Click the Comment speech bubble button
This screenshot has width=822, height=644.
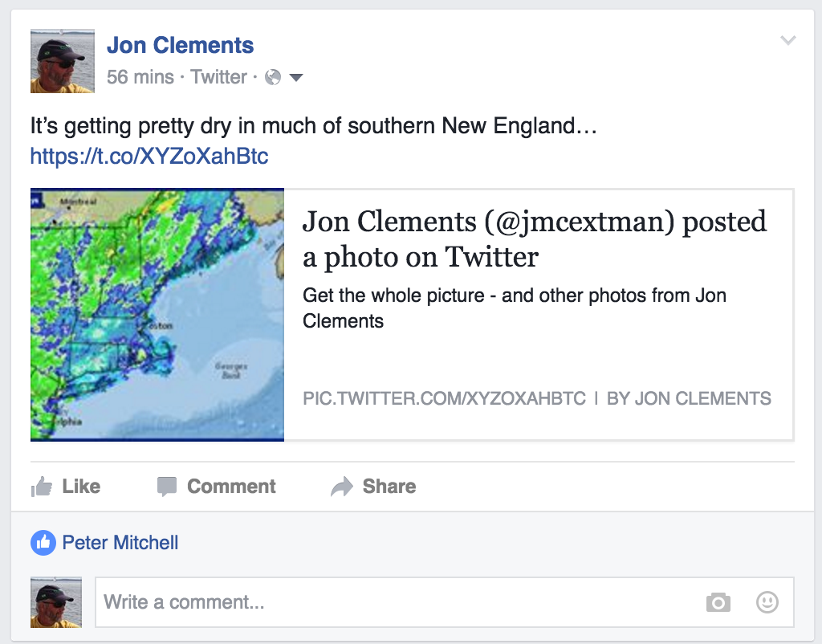coord(217,487)
